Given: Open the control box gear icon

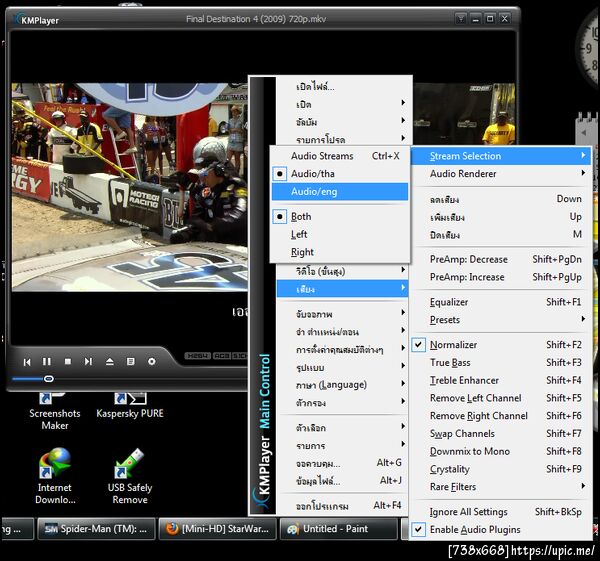Looking at the screenshot, I should [x=152, y=362].
